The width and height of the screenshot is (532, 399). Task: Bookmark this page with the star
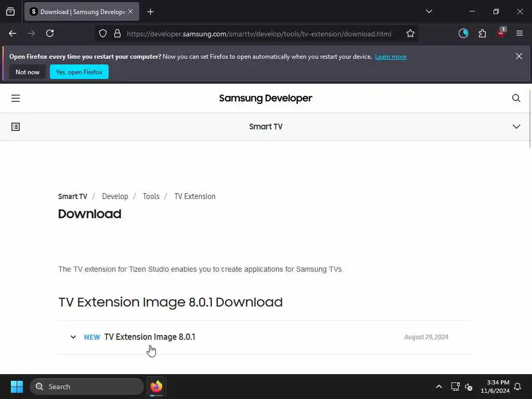[410, 34]
